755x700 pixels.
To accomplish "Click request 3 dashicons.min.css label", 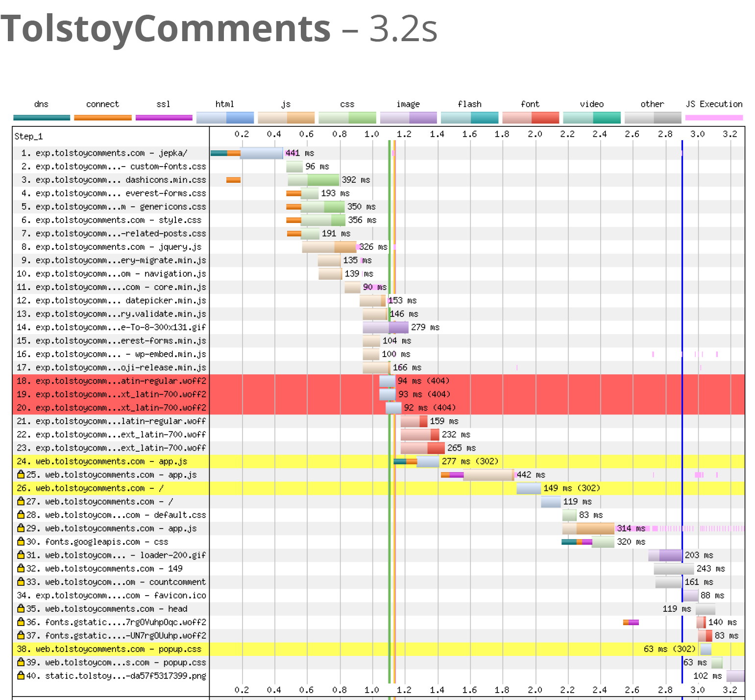I will (114, 180).
